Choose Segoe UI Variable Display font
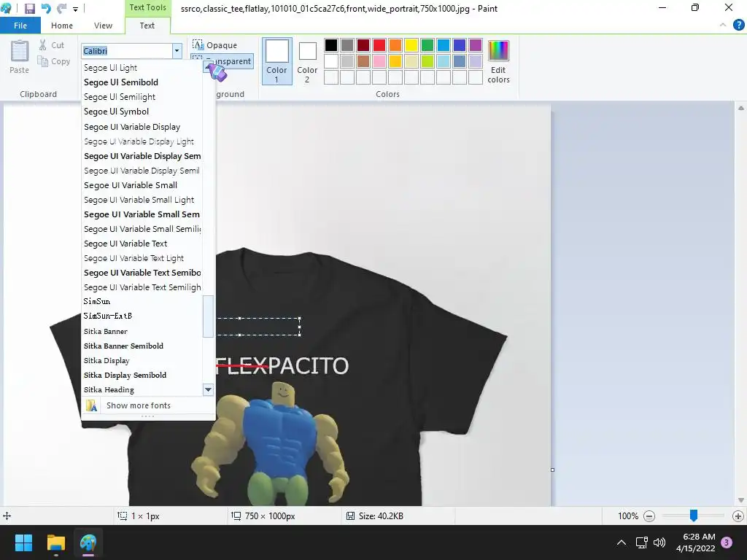This screenshot has width=747, height=560. tap(142, 127)
